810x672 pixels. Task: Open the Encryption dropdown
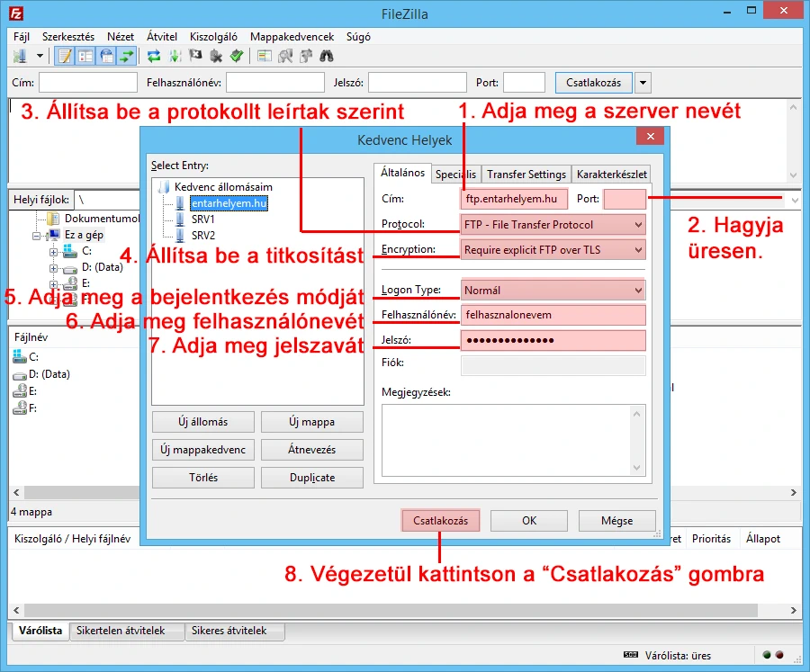tap(553, 250)
